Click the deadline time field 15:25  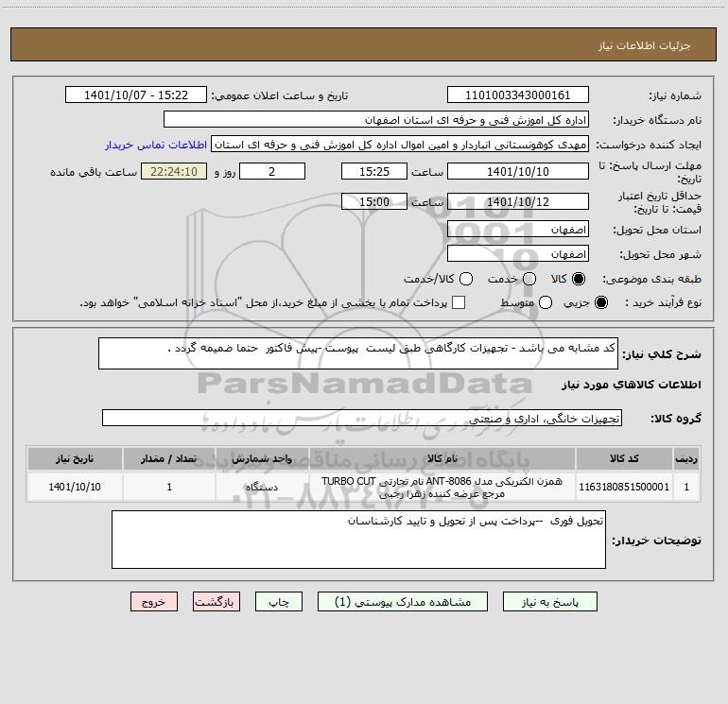click(x=374, y=171)
